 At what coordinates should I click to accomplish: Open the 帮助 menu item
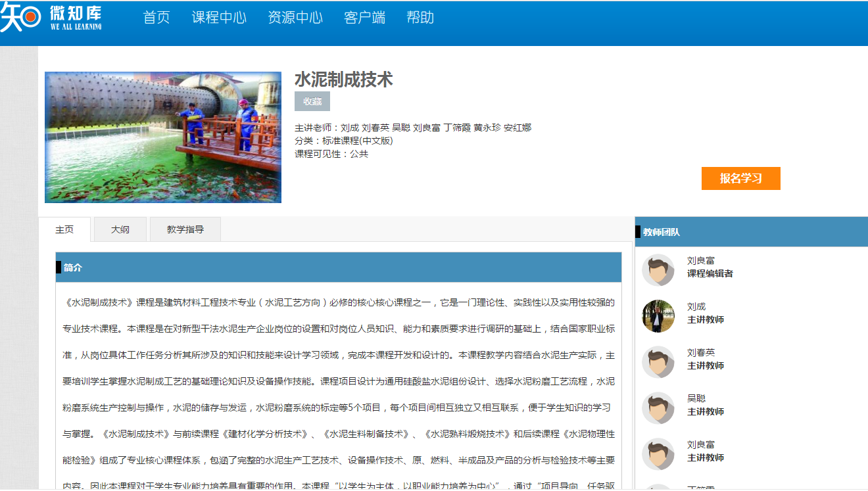pos(420,18)
